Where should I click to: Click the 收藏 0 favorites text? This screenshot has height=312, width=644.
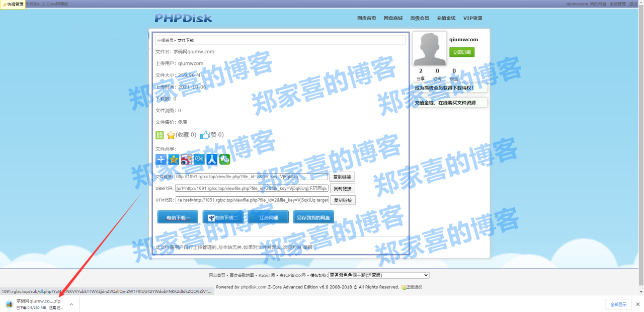[x=186, y=135]
